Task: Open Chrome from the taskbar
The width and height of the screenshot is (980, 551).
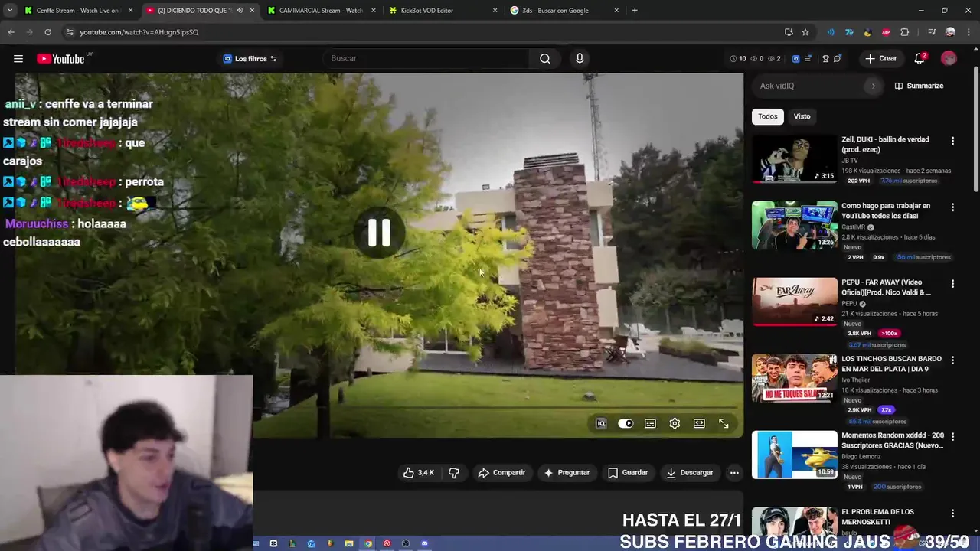Action: click(x=368, y=543)
